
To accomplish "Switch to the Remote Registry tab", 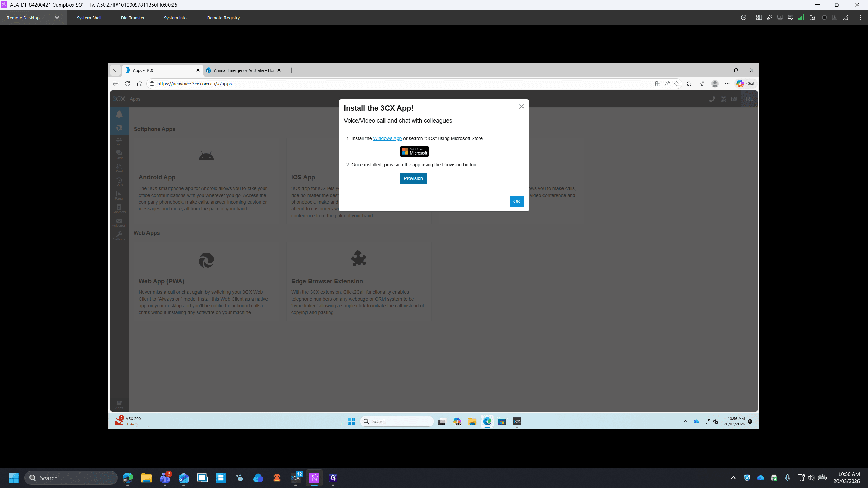I will pos(223,18).
